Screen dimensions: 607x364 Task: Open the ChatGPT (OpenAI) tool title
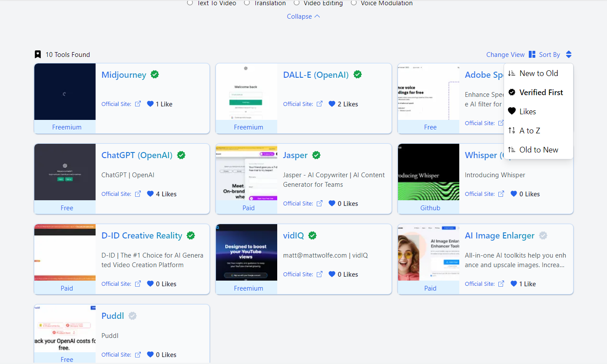click(137, 155)
